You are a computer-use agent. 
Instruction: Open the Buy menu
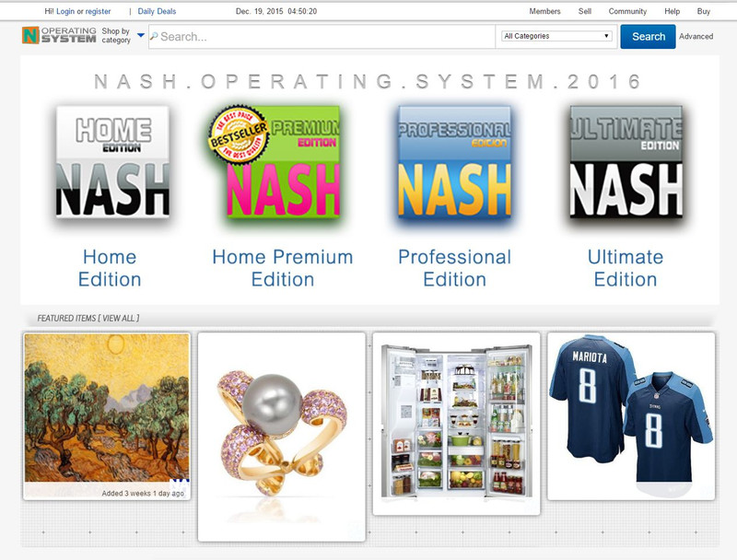pyautogui.click(x=704, y=11)
